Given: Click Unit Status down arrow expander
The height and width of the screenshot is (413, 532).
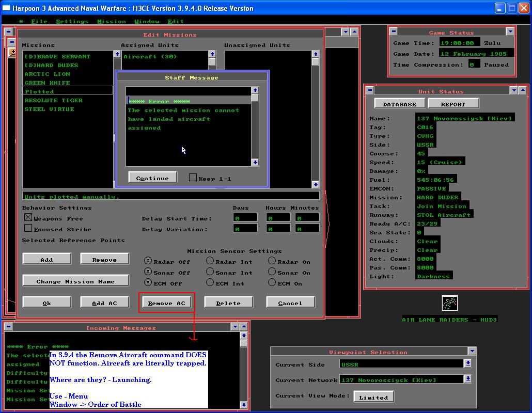Looking at the screenshot, I should tap(514, 90).
